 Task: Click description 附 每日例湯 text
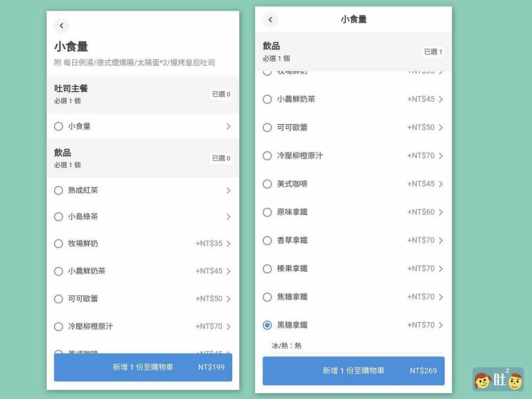pos(134,63)
